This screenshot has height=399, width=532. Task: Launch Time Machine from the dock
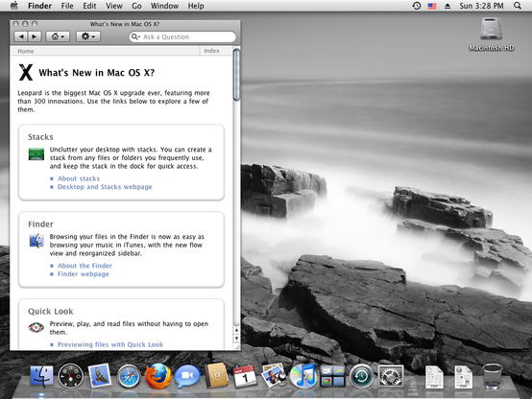point(362,376)
